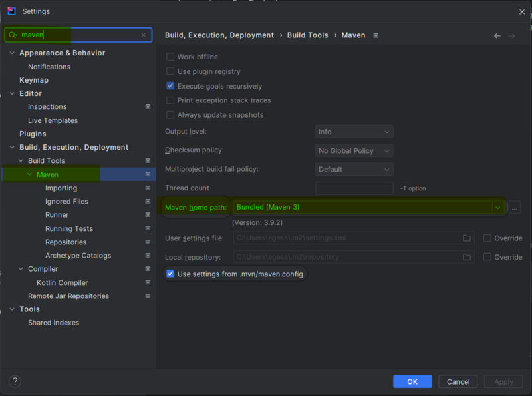Click project icon on Runner row

(x=148, y=215)
